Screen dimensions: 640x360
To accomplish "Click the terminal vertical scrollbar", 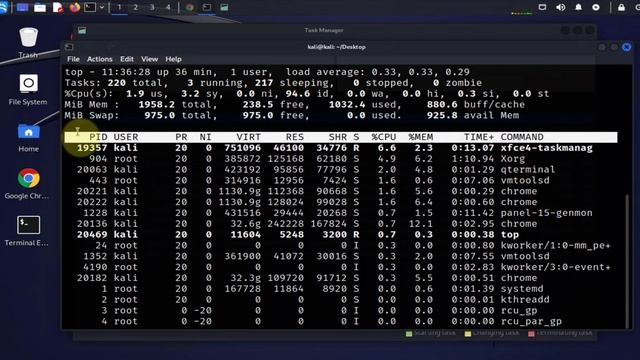I will click(x=628, y=260).
